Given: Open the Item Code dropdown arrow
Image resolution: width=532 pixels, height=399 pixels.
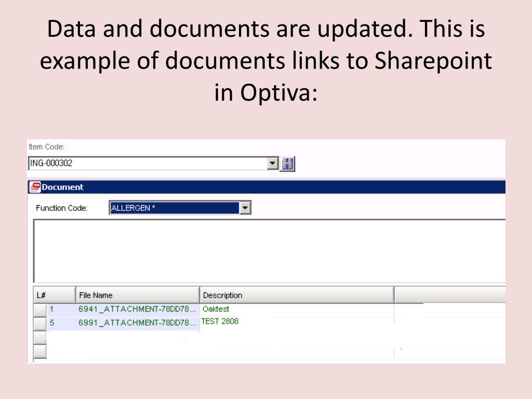Looking at the screenshot, I should point(272,164).
